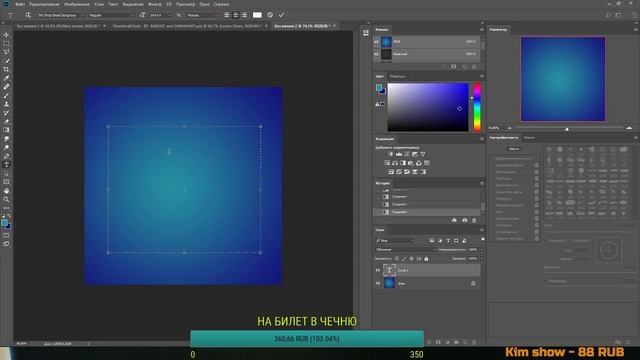
Task: Click Кисти button in brush settings panel
Action: click(x=513, y=149)
